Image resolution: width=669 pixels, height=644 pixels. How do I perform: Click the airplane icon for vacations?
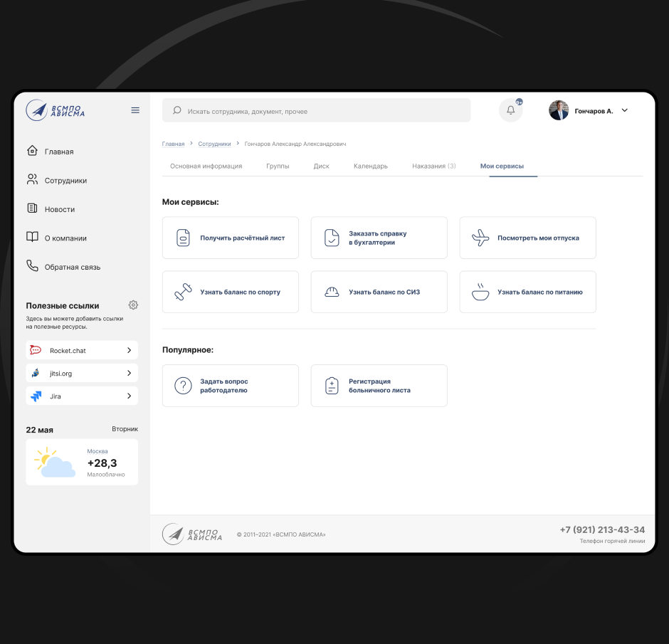pyautogui.click(x=481, y=238)
